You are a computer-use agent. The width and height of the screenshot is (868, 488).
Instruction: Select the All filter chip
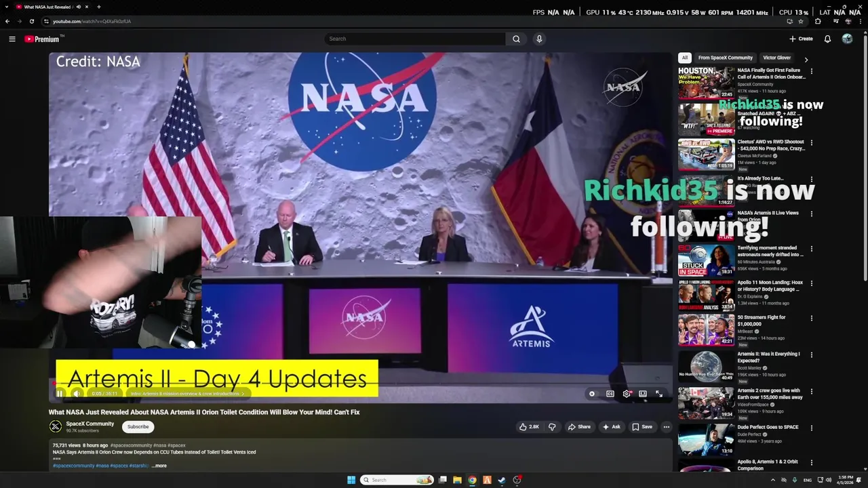[685, 58]
